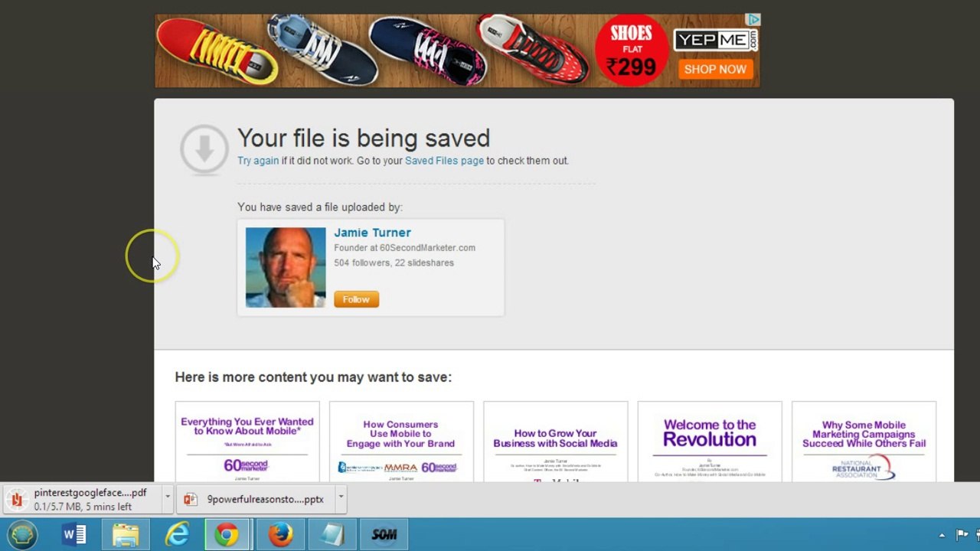Open Welcome to the Revolution presentation
This screenshot has width=980, height=551.
pyautogui.click(x=710, y=442)
